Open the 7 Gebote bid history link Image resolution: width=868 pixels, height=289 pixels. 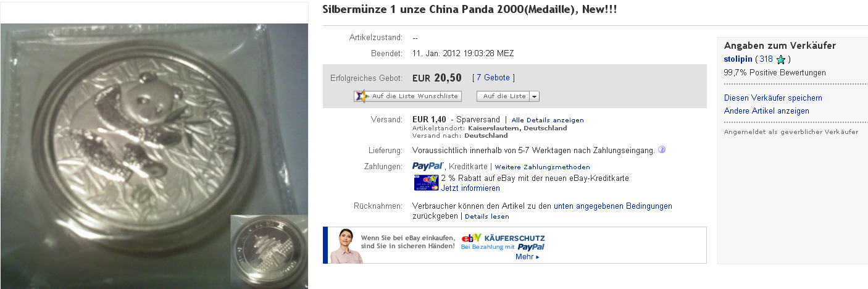[x=493, y=78]
